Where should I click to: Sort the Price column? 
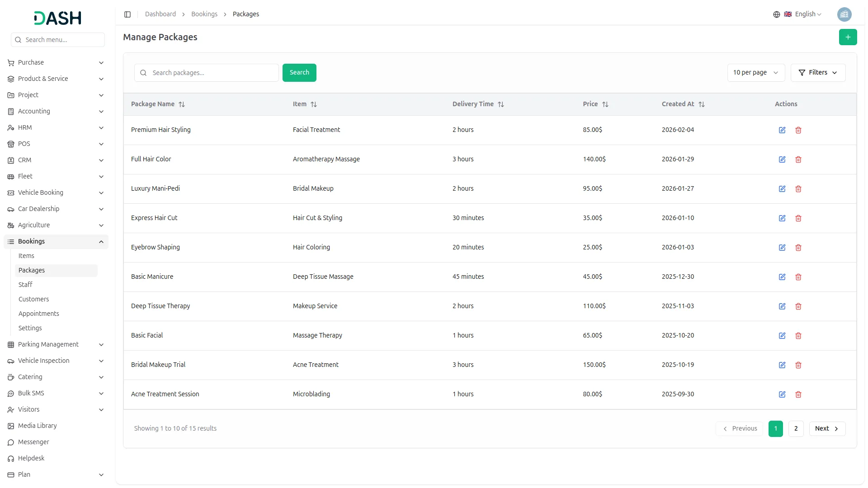(x=605, y=104)
